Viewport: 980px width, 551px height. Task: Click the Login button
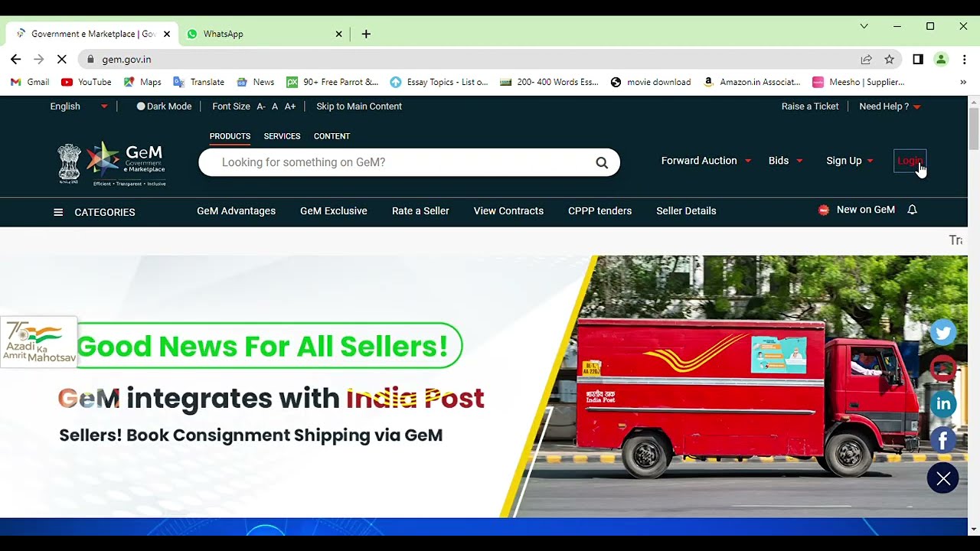(910, 161)
